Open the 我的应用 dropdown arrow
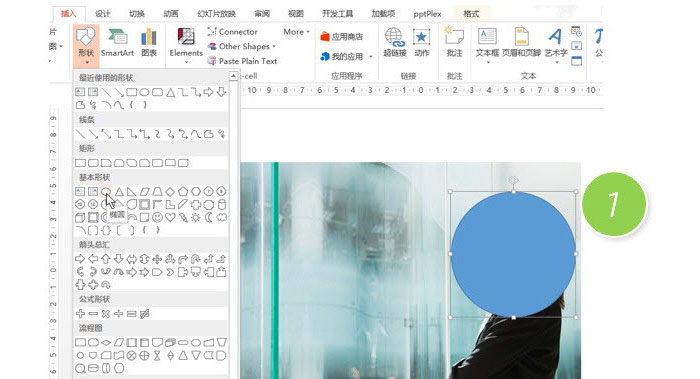700x379 pixels. [371, 57]
